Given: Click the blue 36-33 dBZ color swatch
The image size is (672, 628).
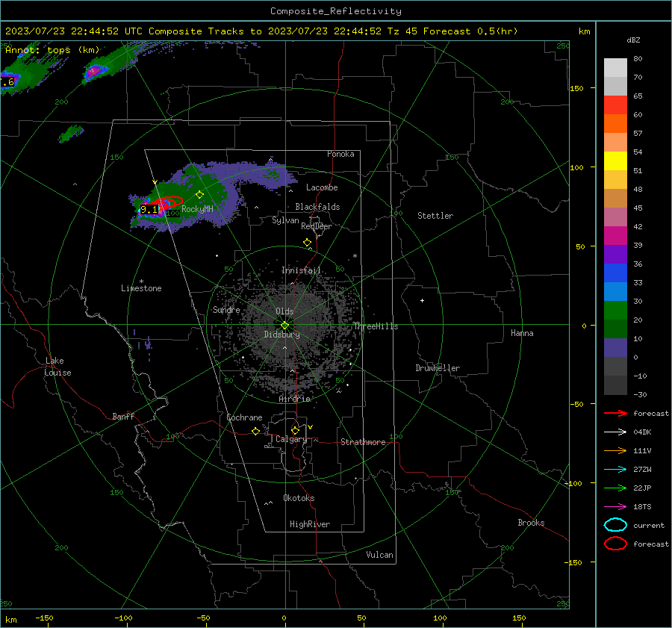Looking at the screenshot, I should 615,273.
